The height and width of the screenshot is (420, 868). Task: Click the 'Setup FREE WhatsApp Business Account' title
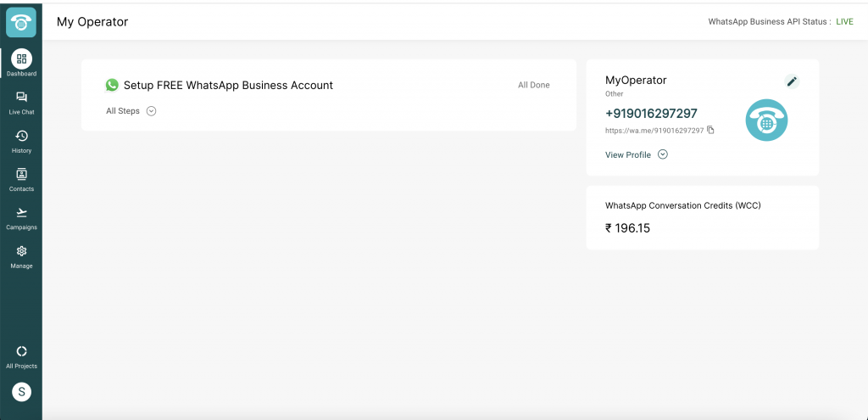228,86
